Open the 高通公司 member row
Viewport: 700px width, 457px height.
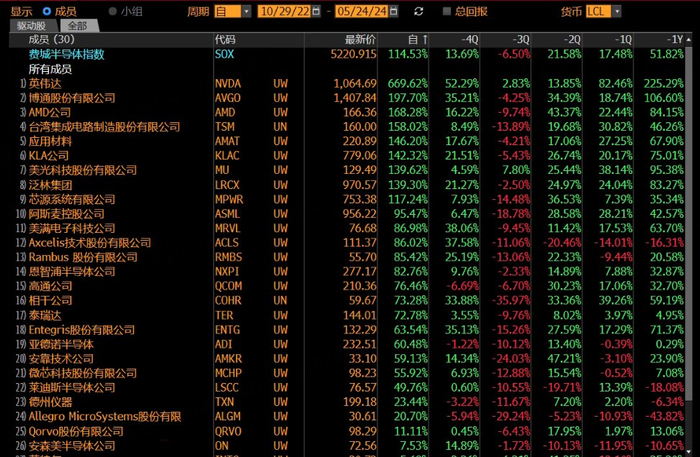(50, 286)
